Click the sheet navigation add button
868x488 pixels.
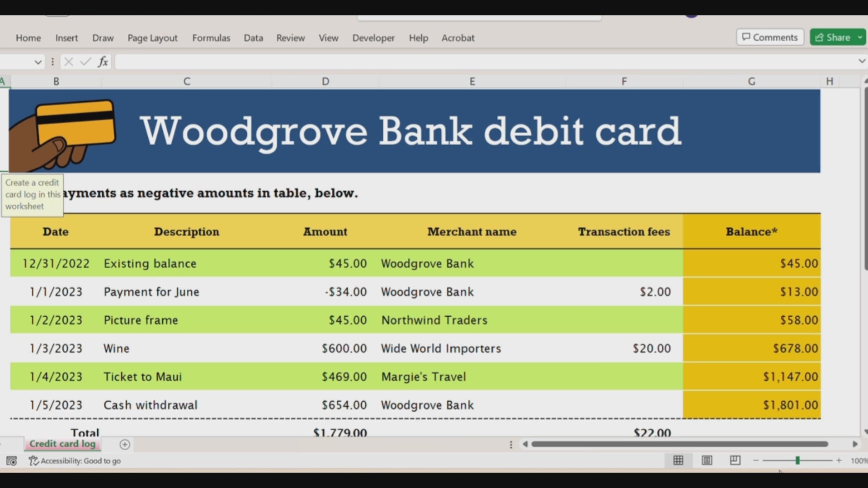(x=124, y=443)
